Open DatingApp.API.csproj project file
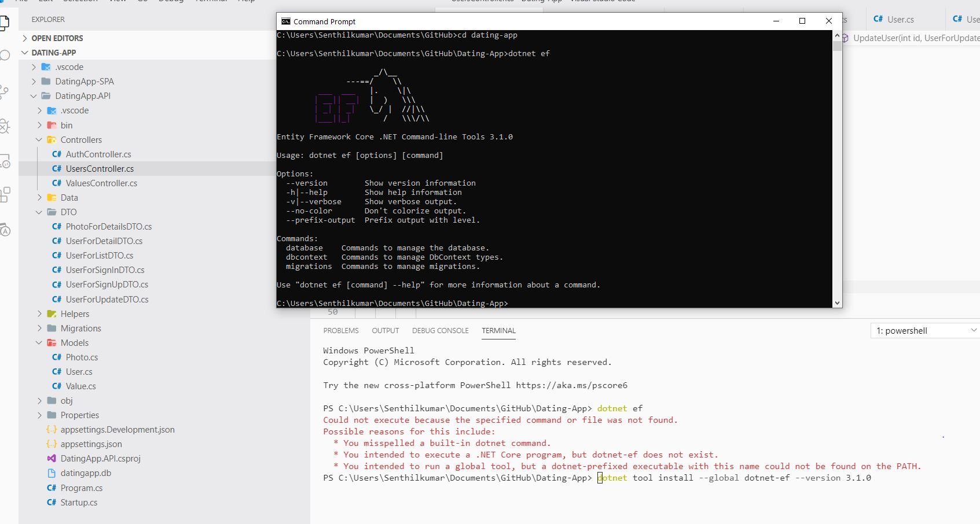The width and height of the screenshot is (980, 524). tap(100, 459)
